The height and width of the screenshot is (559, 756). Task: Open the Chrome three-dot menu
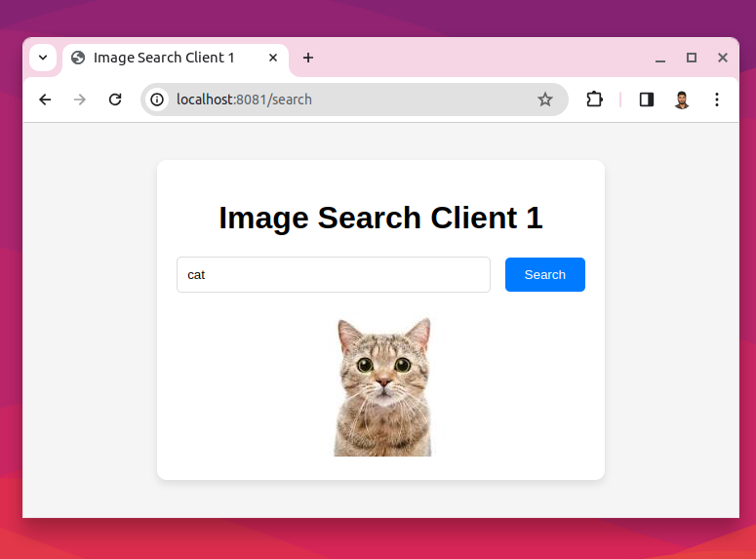pyautogui.click(x=716, y=100)
